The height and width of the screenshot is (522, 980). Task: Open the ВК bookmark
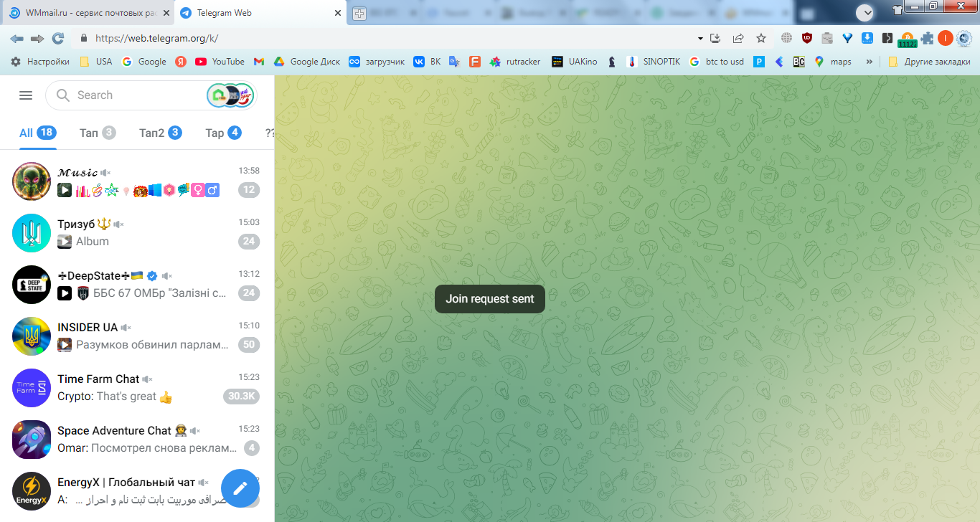428,62
